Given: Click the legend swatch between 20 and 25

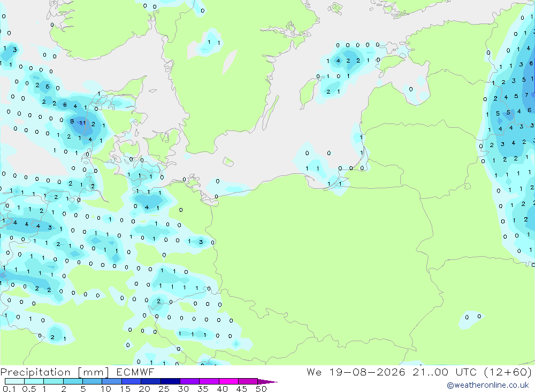Looking at the screenshot, I should [150, 381].
